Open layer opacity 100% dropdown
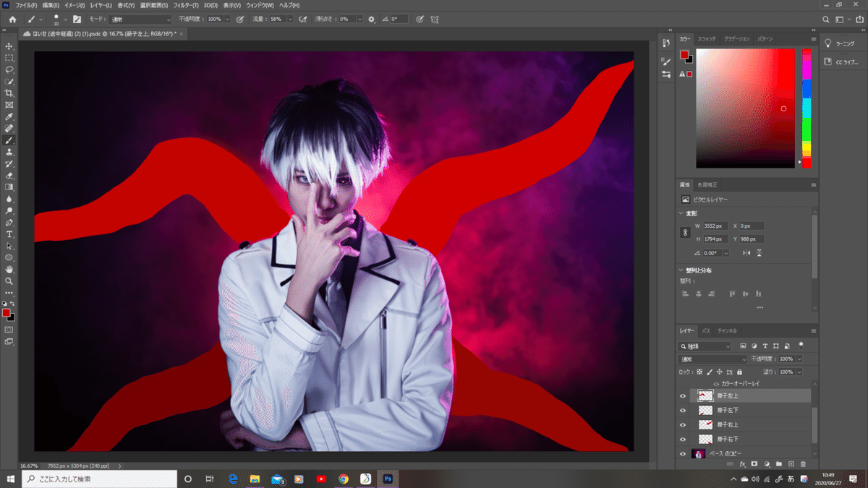Viewport: 868px width, 488px height. 798,359
